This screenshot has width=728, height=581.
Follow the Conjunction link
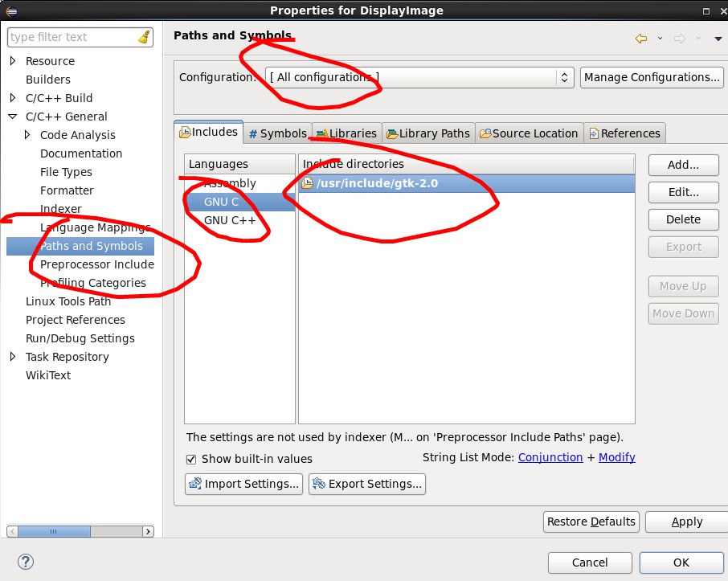[x=550, y=457]
